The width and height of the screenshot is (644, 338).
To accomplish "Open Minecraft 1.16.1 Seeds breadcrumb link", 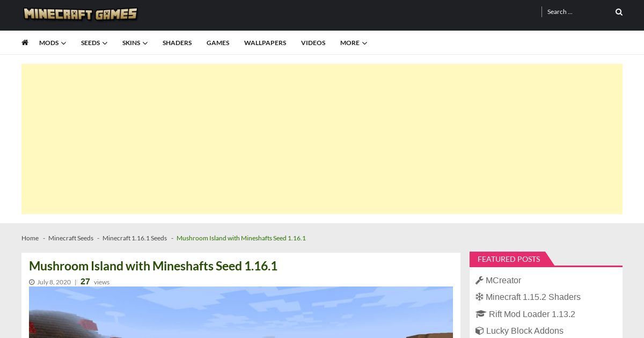I will coord(135,238).
